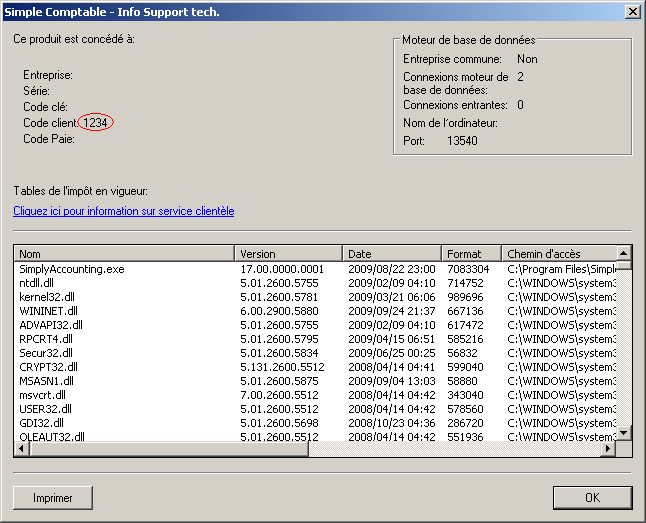Screen dimensions: 646x523
Task: Select the OLEAUT32.dll row
Action: 315,436
